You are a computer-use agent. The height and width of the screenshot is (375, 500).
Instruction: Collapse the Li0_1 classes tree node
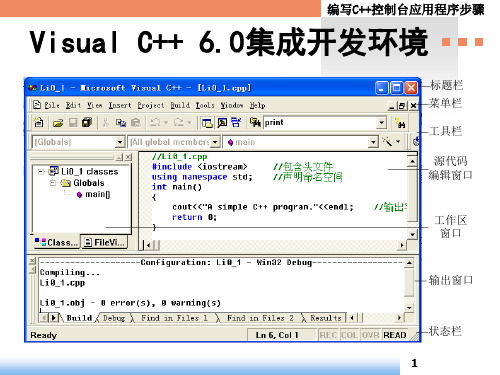click(41, 172)
